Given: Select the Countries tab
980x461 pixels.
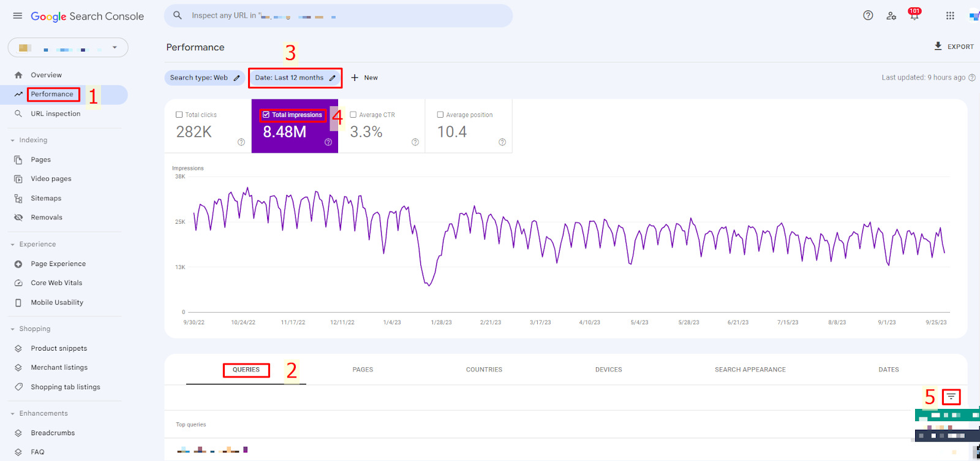Looking at the screenshot, I should click(484, 370).
